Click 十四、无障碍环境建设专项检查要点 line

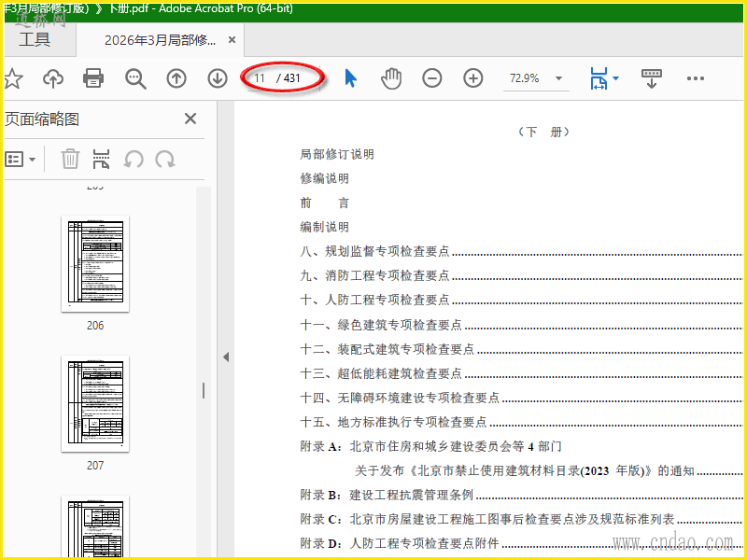521,398
